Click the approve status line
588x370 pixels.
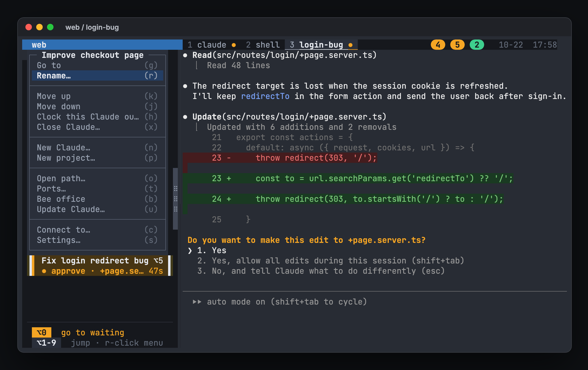[x=102, y=271]
